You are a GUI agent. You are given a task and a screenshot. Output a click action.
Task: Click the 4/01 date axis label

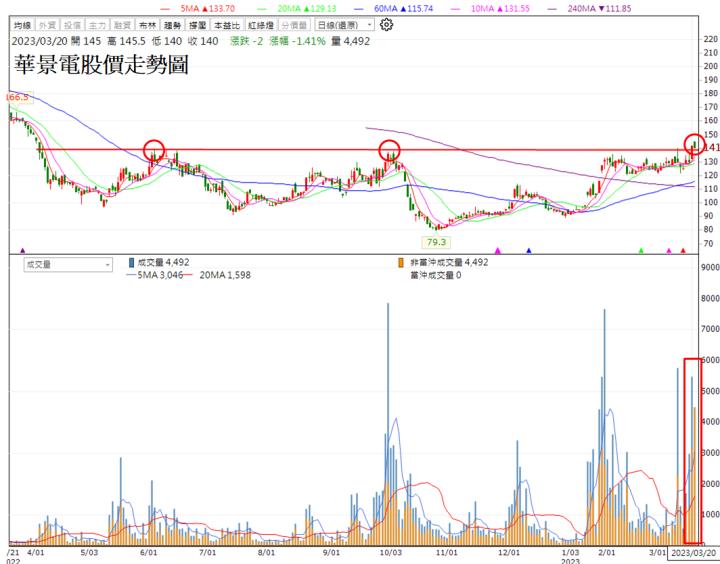pos(36,552)
